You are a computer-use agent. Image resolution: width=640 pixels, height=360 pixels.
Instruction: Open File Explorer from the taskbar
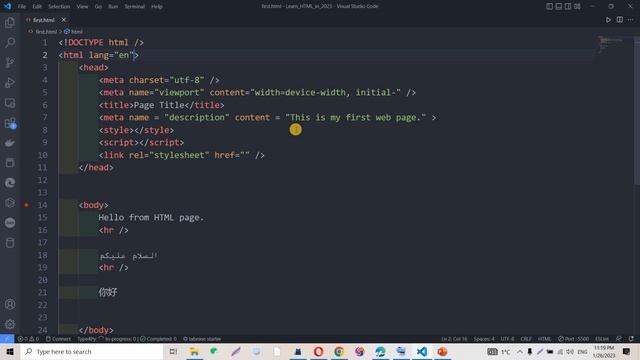point(194,351)
